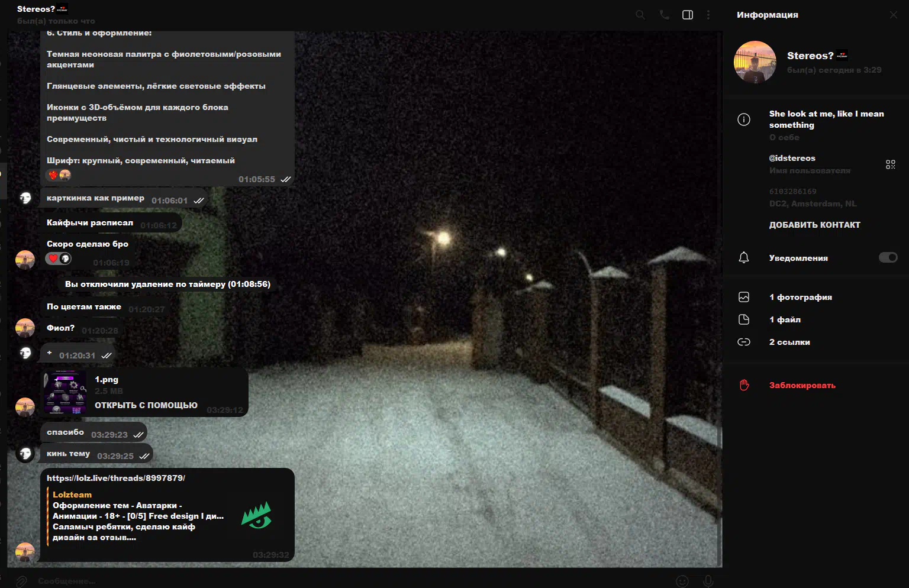The width and height of the screenshot is (909, 588).
Task: Click ОТКРЫТЬ С ПОМОЩЬЮ for 1.png
Action: tap(146, 405)
